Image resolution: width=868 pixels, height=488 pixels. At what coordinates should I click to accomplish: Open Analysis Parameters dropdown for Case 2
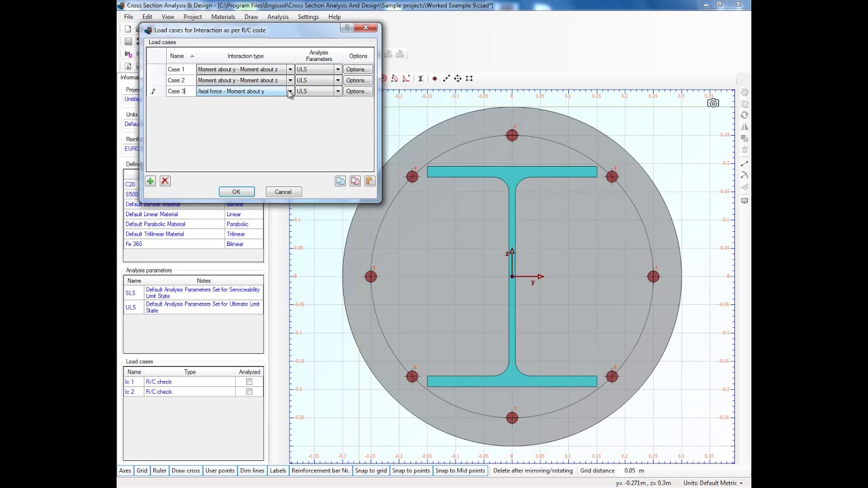[337, 80]
